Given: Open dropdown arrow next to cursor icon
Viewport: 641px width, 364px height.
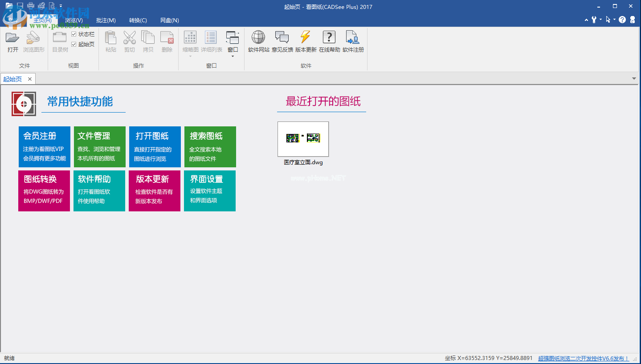Looking at the screenshot, I should pos(614,20).
